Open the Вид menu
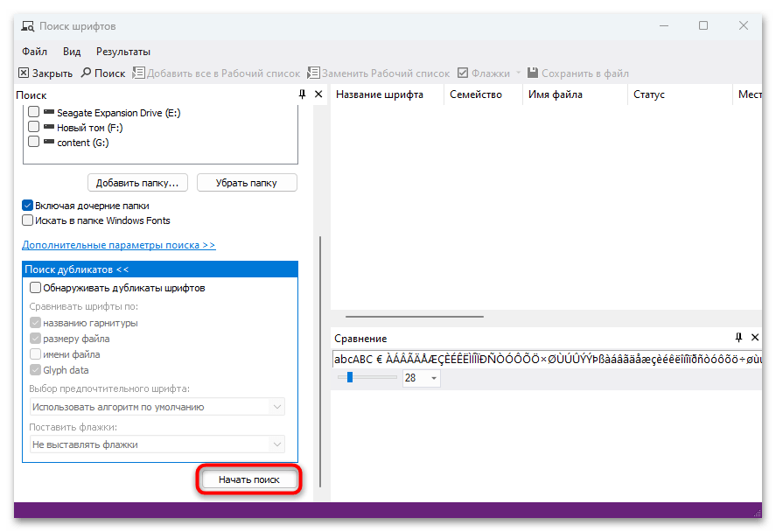The image size is (776, 532). pos(71,51)
